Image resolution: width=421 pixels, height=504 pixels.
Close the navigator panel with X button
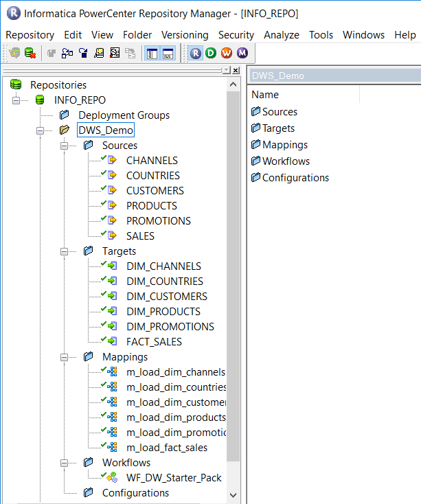click(236, 70)
